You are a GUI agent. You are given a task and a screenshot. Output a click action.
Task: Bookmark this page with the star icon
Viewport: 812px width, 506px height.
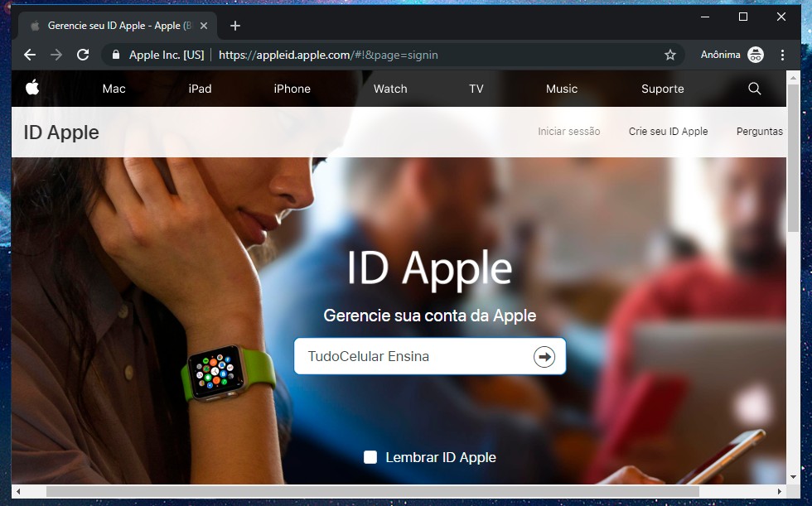point(670,55)
